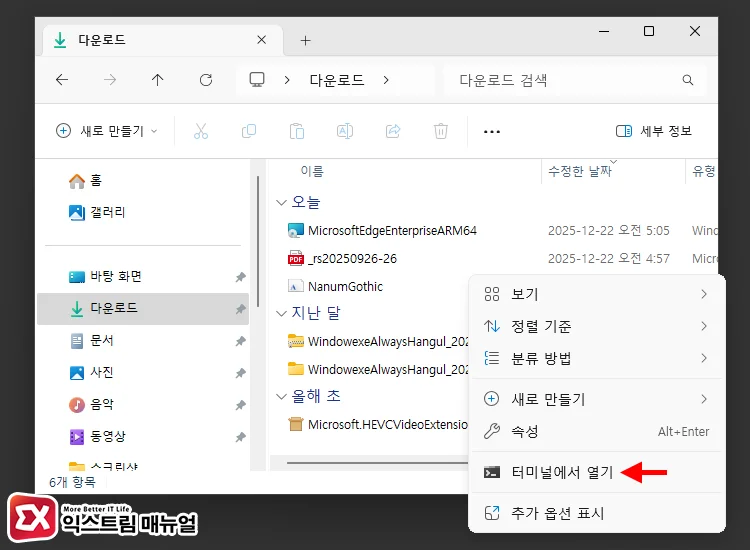Image resolution: width=750 pixels, height=550 pixels.
Task: Open 보기 submenu in context menu
Action: (x=596, y=294)
